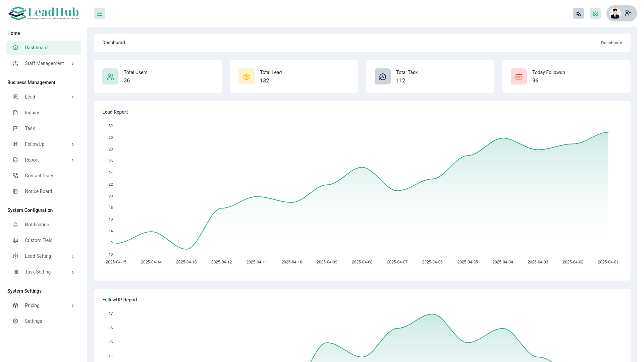This screenshot has width=644, height=362.
Task: Click the LeadHub logo
Action: point(44,13)
